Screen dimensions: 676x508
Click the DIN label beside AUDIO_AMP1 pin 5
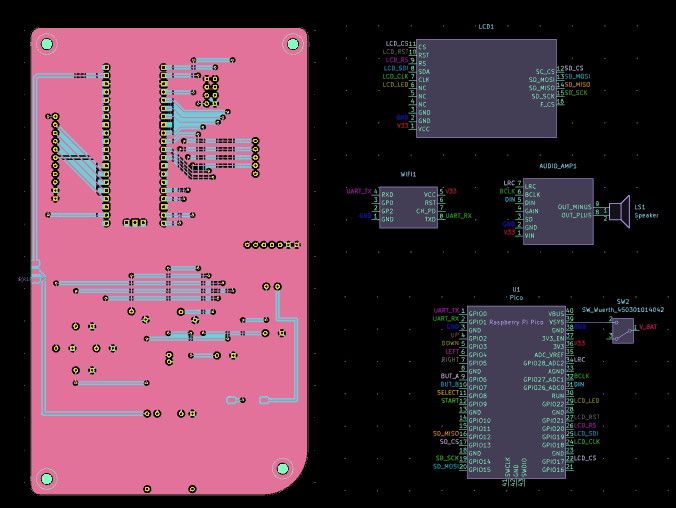click(510, 200)
